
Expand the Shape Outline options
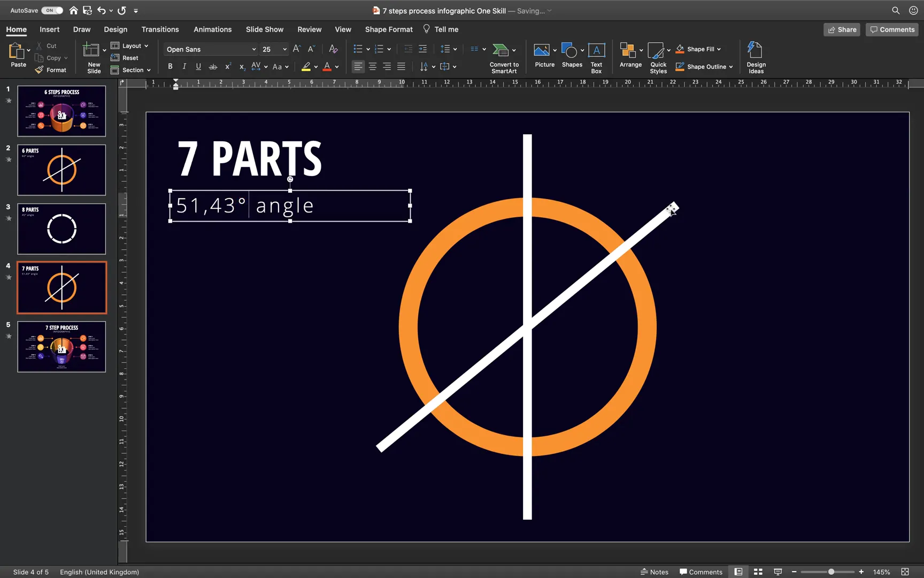(x=731, y=66)
